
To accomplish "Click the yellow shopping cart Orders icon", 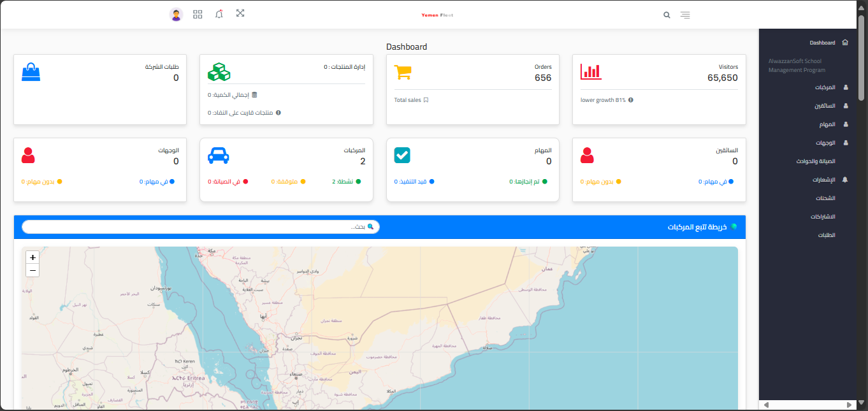I will point(402,72).
